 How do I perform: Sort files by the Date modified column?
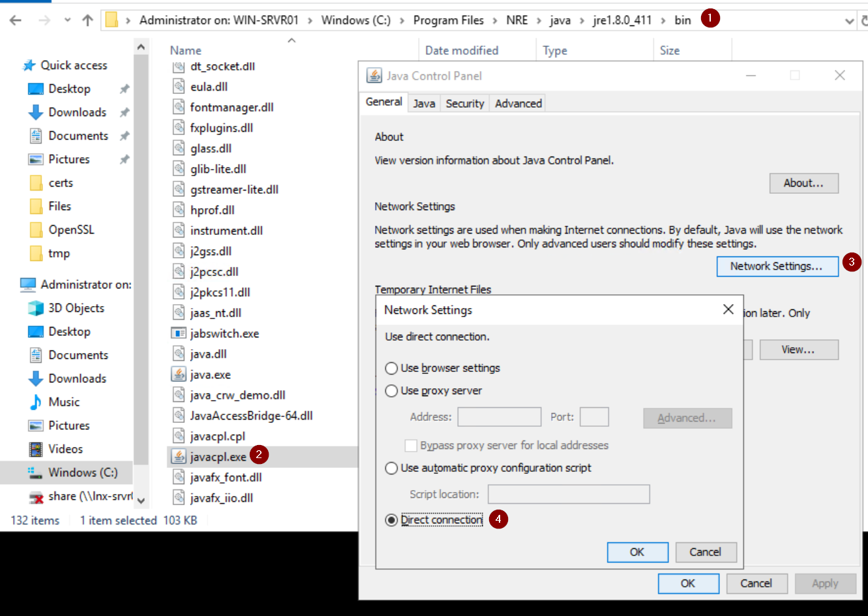[x=462, y=50]
